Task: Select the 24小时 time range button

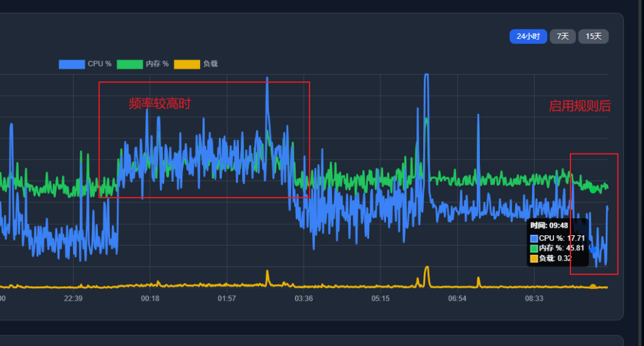Action: (x=528, y=36)
